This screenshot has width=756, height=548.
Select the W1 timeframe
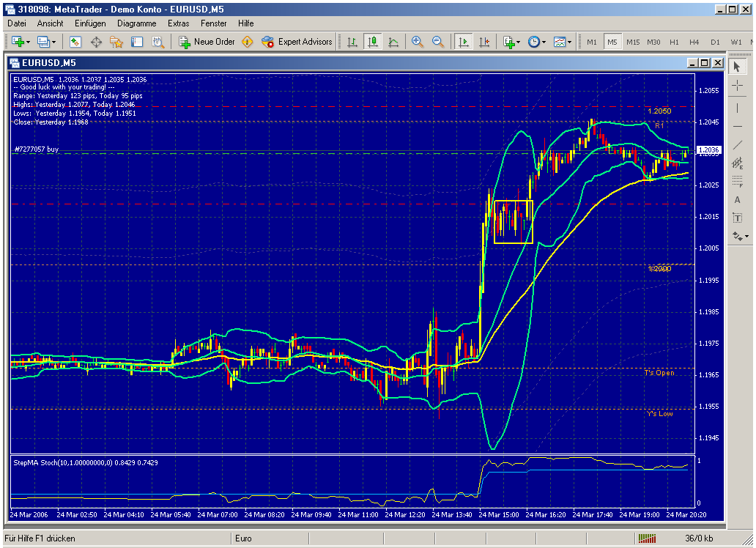(735, 42)
